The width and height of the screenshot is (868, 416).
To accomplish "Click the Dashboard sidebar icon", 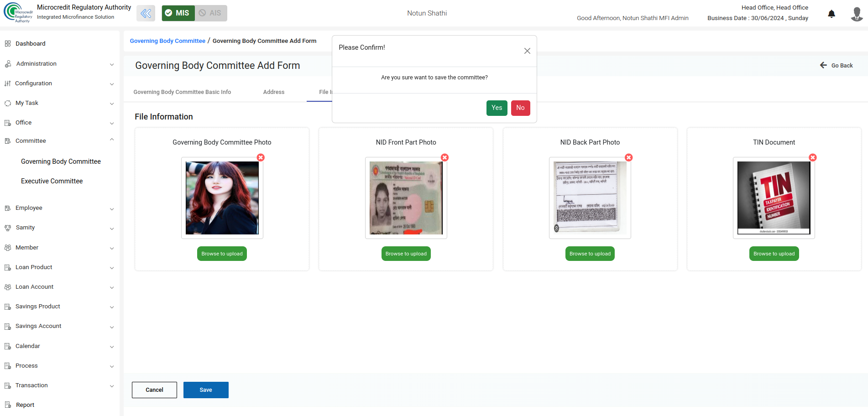I will 8,44.
